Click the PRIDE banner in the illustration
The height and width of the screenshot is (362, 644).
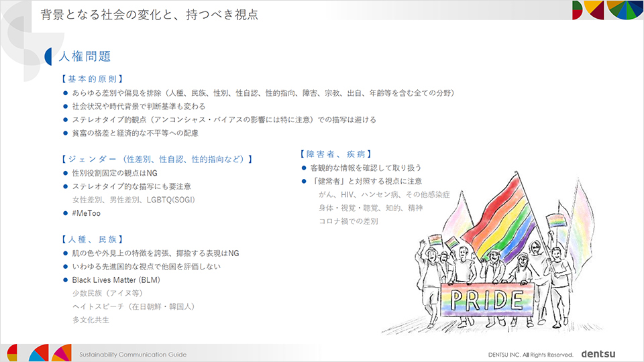click(487, 298)
